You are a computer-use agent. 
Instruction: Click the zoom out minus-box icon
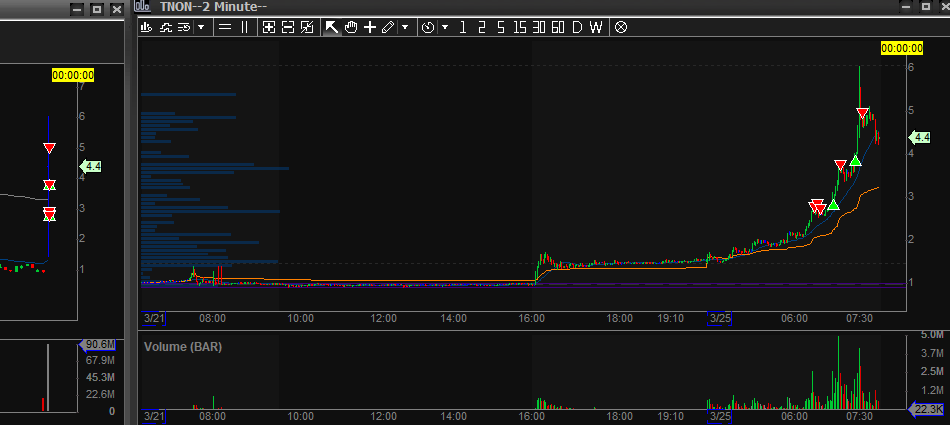(x=288, y=27)
